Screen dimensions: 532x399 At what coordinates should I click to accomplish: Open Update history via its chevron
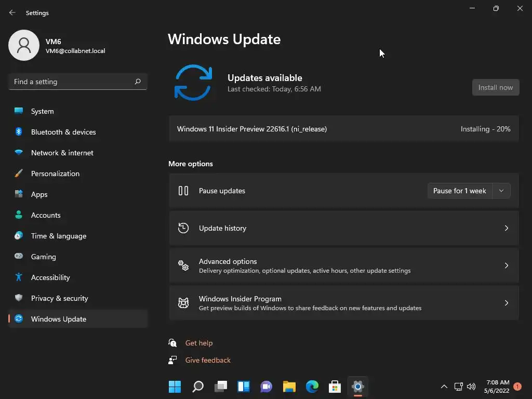pos(506,228)
